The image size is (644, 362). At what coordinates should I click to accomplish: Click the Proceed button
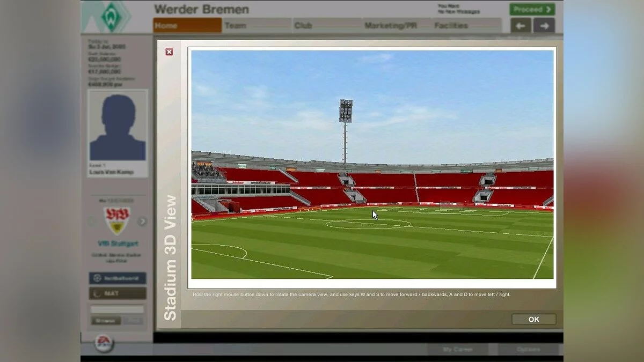point(532,9)
